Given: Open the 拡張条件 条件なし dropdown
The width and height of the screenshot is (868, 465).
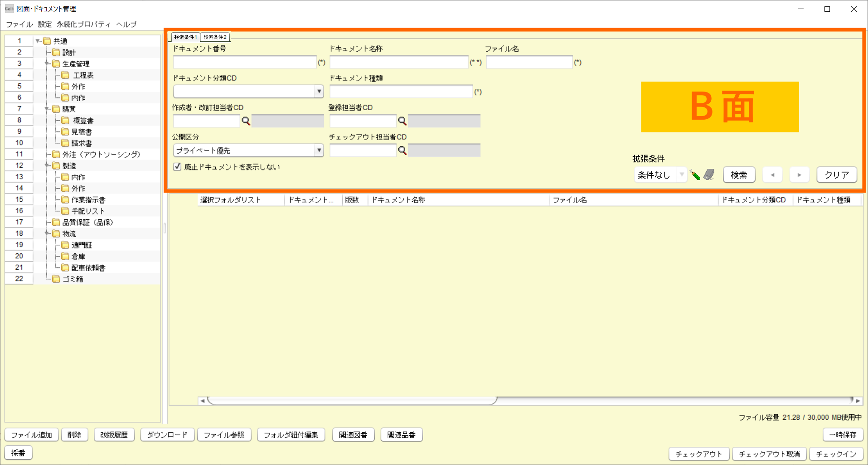Looking at the screenshot, I should click(x=681, y=175).
